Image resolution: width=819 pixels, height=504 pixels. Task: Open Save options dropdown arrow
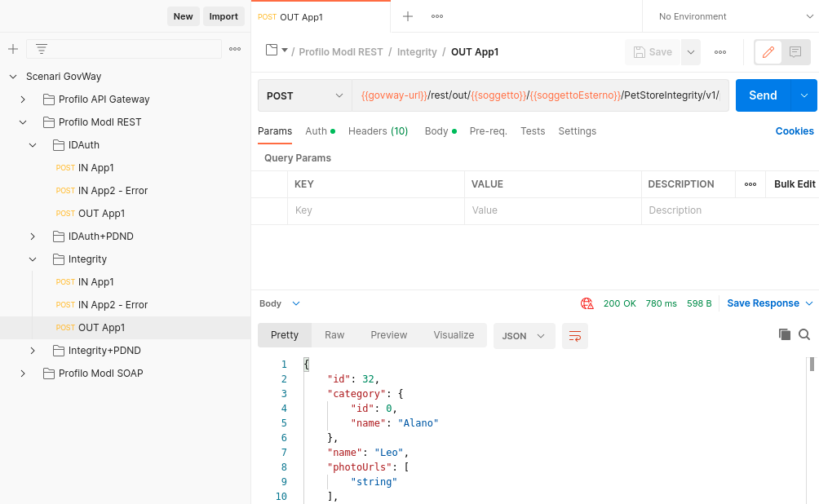click(x=690, y=52)
